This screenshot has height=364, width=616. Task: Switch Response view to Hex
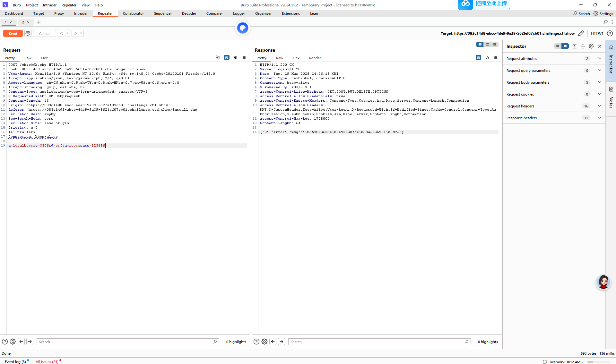click(296, 58)
